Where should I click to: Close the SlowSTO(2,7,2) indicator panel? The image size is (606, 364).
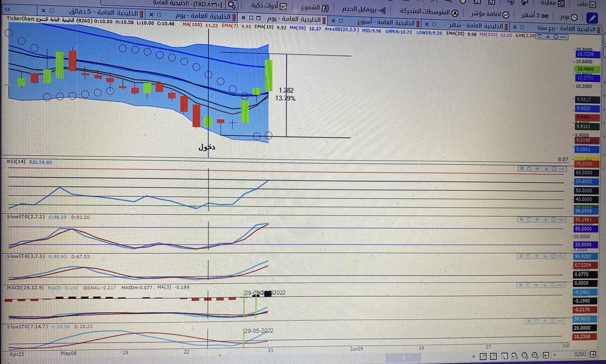click(x=522, y=220)
